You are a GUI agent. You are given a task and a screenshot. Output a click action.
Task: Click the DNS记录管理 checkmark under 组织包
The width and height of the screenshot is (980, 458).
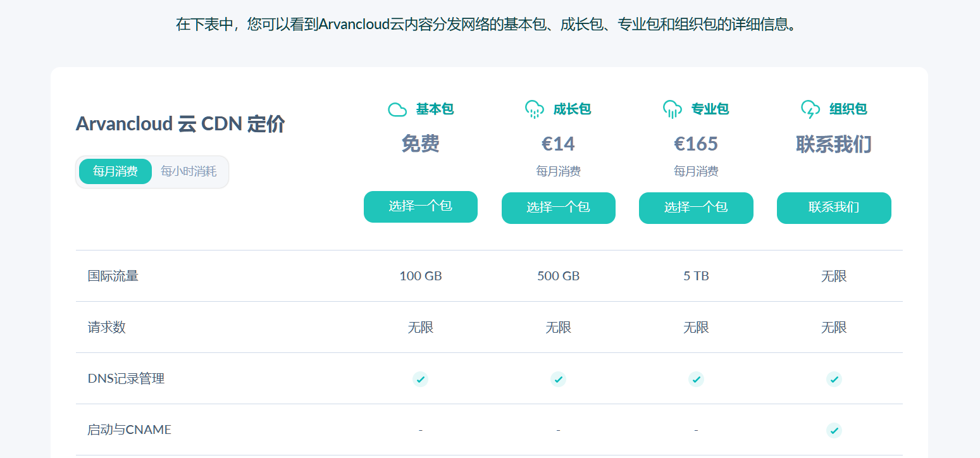pyautogui.click(x=834, y=379)
